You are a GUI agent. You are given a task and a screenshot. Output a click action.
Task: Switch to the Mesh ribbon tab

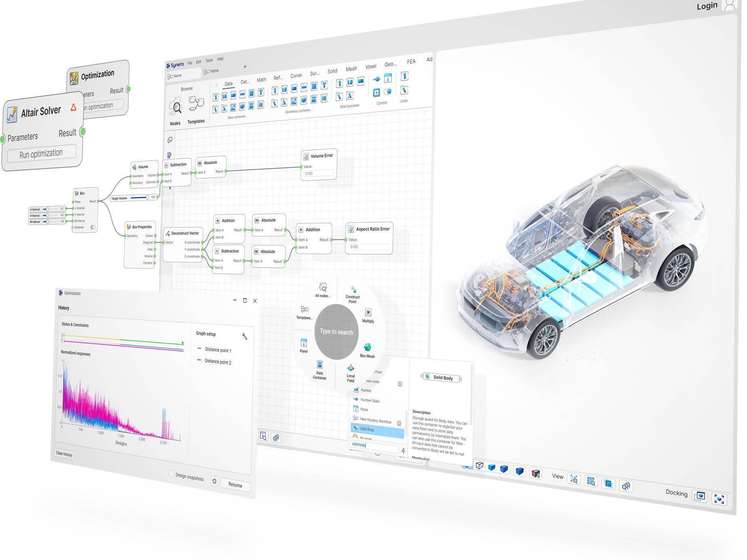point(351,69)
